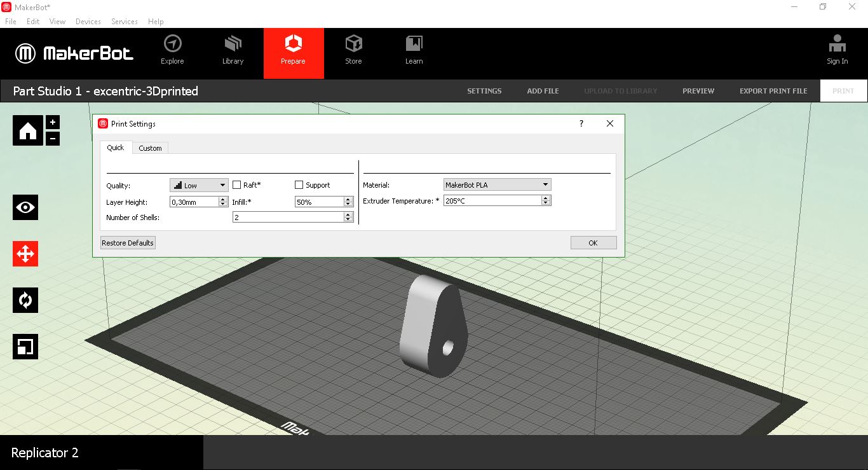
Task: Open the Quality dropdown showing Low
Action: pos(199,185)
